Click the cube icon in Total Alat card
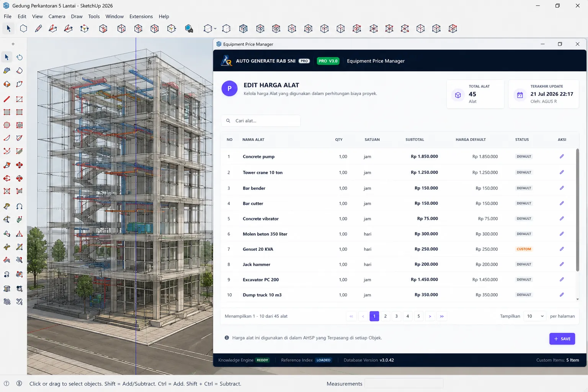 click(x=458, y=95)
